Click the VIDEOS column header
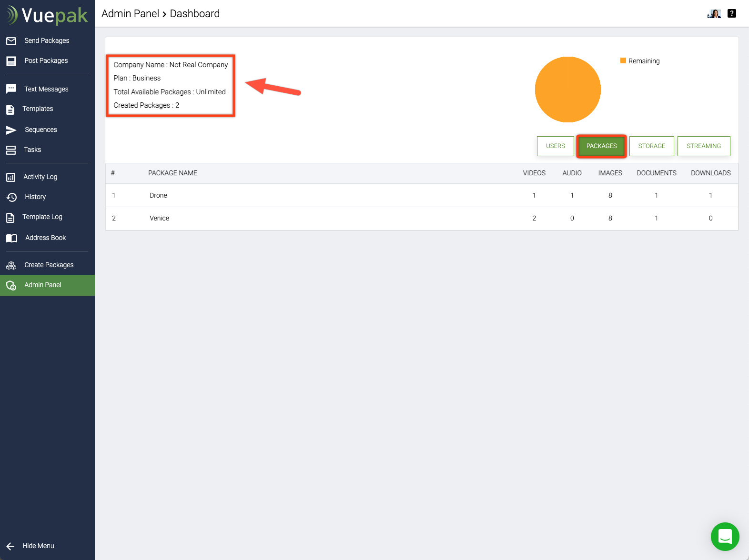 coord(534,173)
